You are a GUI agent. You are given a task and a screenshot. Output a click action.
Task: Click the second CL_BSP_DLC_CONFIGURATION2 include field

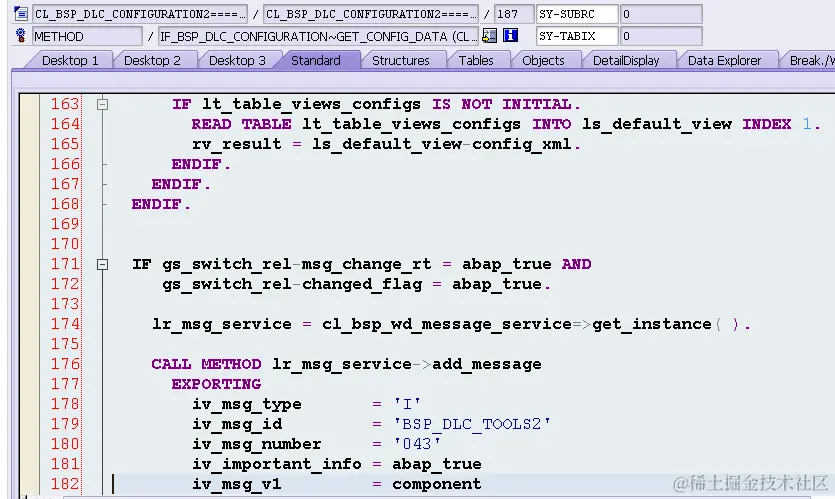371,14
